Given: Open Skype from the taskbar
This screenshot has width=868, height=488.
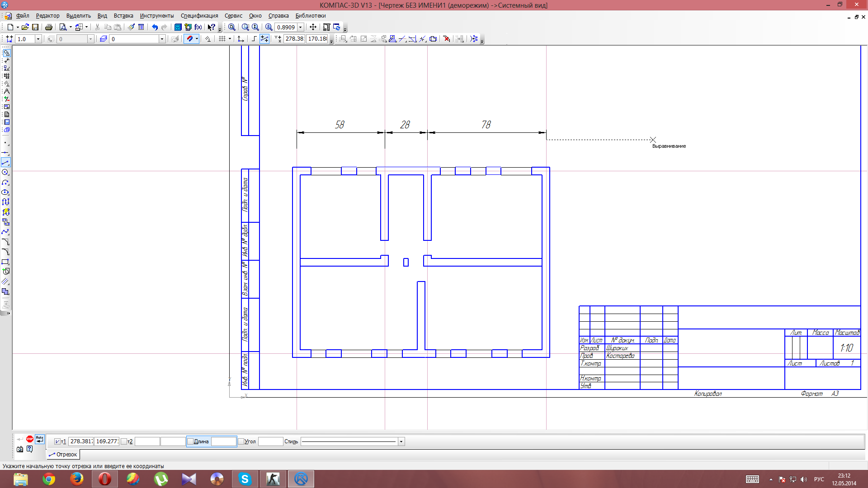Looking at the screenshot, I should [x=245, y=479].
